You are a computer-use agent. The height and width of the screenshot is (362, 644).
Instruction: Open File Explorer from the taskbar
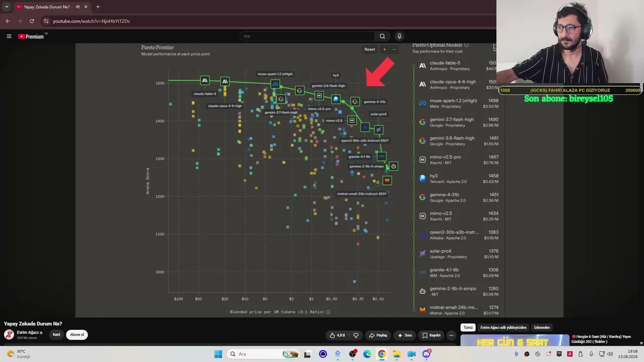click(396, 354)
